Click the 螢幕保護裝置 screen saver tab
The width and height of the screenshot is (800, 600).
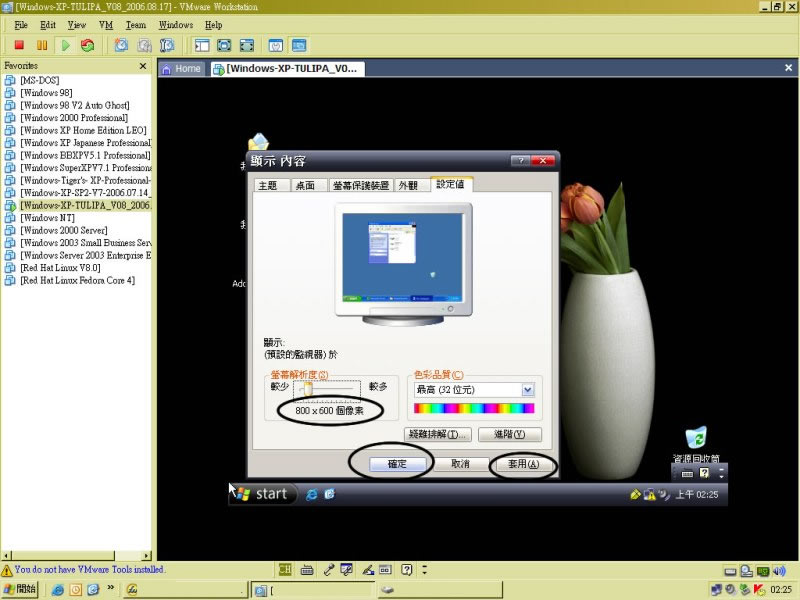pyautogui.click(x=361, y=185)
